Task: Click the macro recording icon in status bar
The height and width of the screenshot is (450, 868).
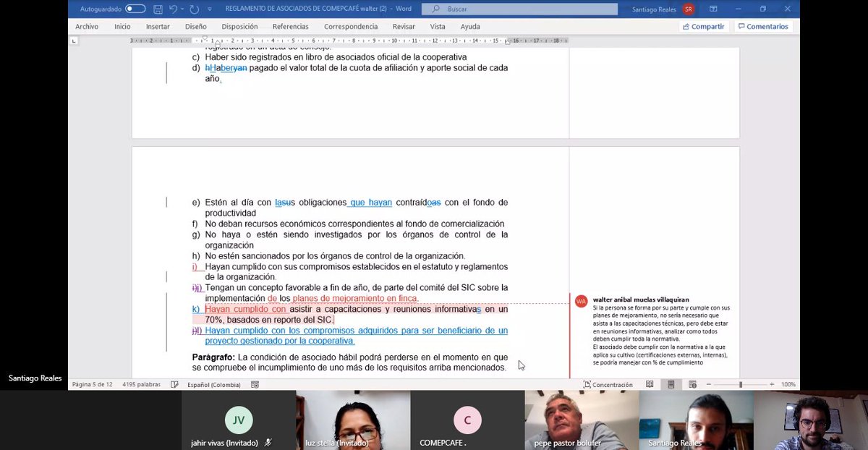Action: click(x=255, y=385)
